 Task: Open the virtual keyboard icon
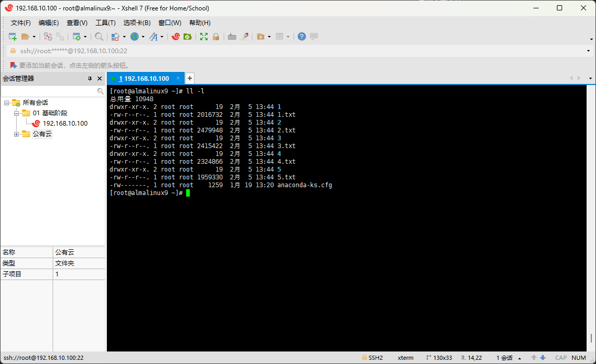[232, 37]
